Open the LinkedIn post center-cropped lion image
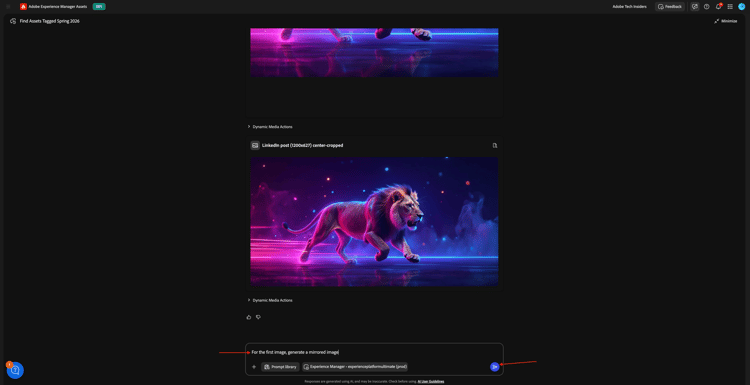This screenshot has width=750, height=385. [x=374, y=221]
